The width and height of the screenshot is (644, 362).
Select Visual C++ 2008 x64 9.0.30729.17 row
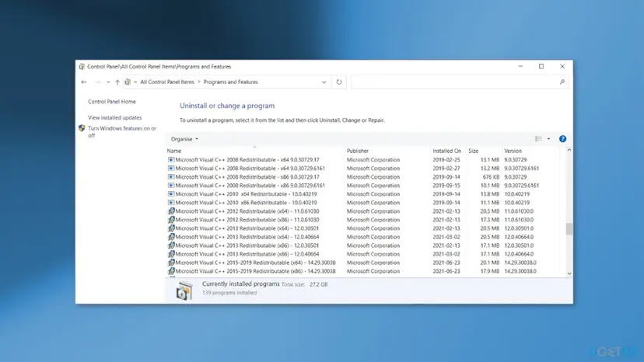[362, 160]
